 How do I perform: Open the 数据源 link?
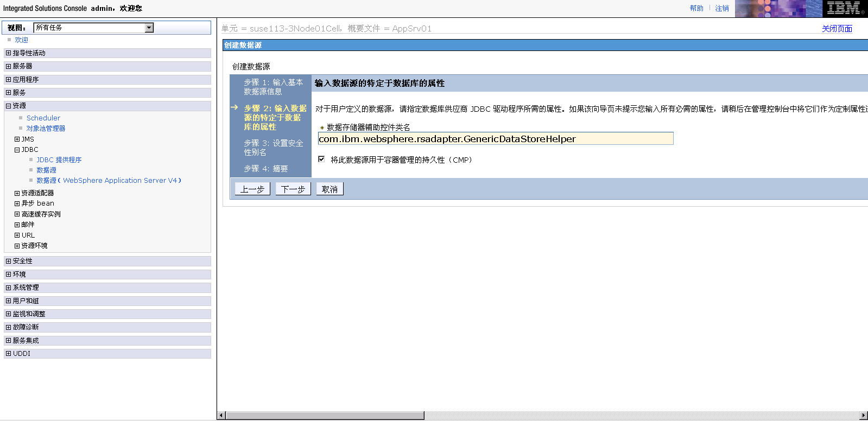(x=46, y=170)
